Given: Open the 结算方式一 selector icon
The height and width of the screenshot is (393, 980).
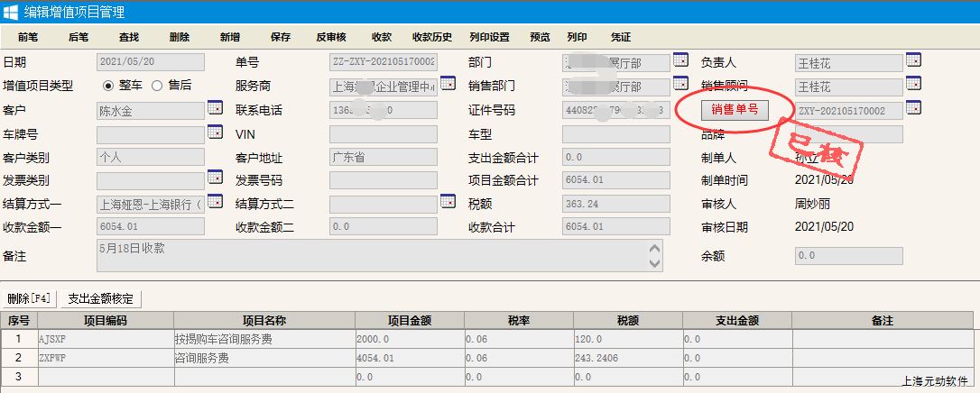Looking at the screenshot, I should [x=215, y=201].
